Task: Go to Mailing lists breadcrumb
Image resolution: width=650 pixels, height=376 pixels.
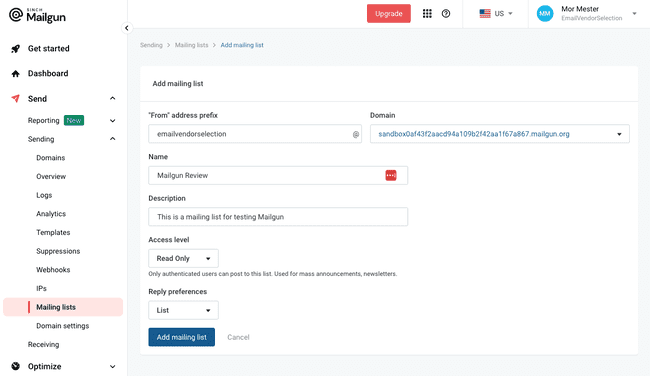Action: [x=192, y=45]
